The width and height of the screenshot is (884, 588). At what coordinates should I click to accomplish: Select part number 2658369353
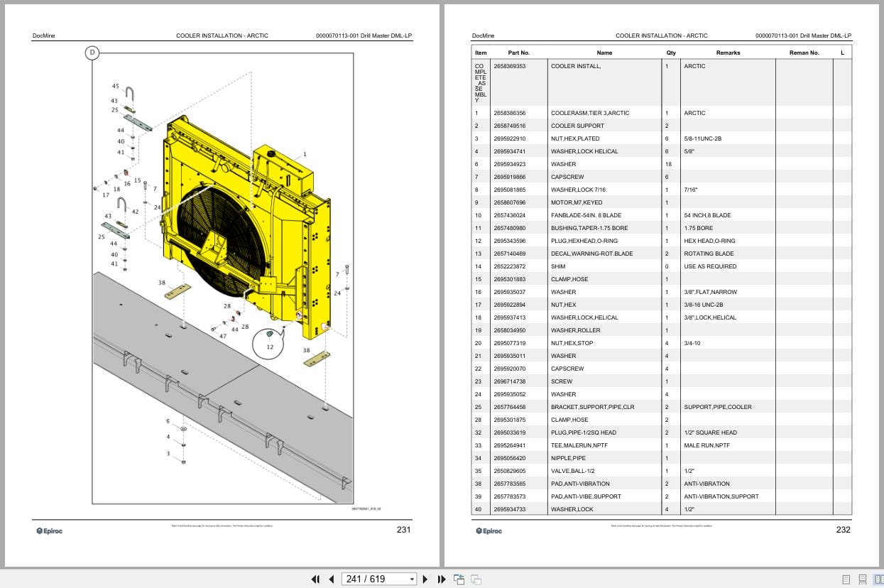click(510, 66)
